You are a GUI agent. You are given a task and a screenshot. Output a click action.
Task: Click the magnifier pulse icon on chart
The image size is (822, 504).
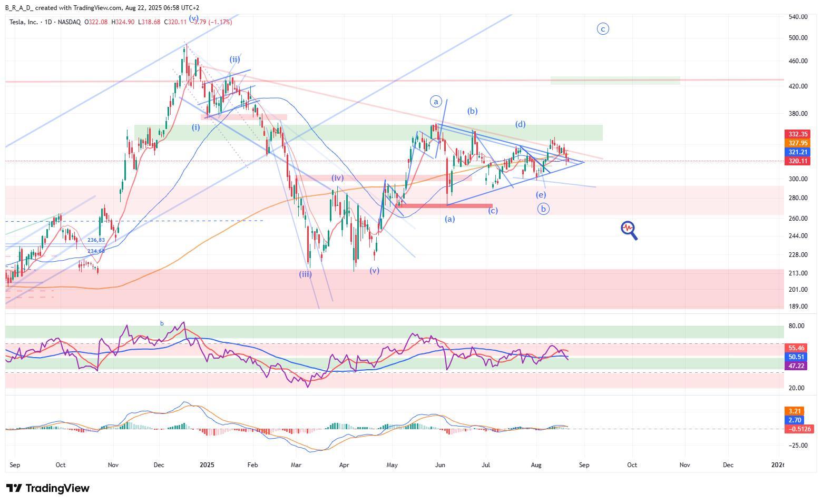click(x=629, y=230)
